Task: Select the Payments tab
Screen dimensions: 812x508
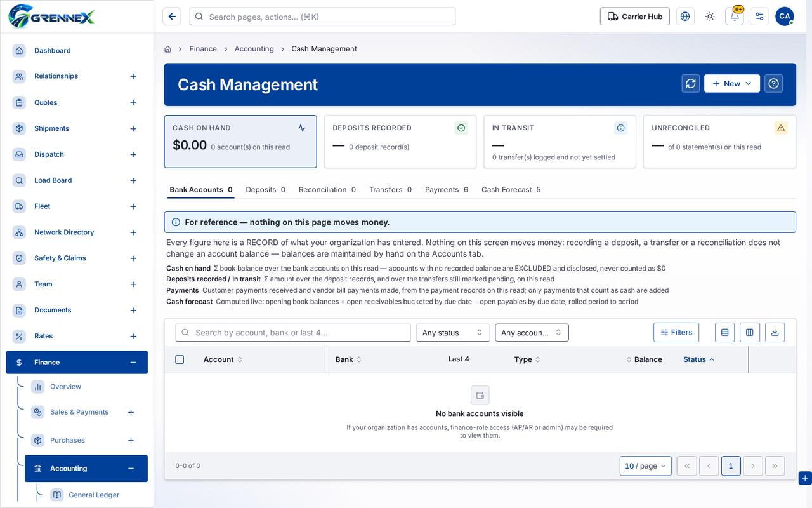Action: tap(447, 190)
